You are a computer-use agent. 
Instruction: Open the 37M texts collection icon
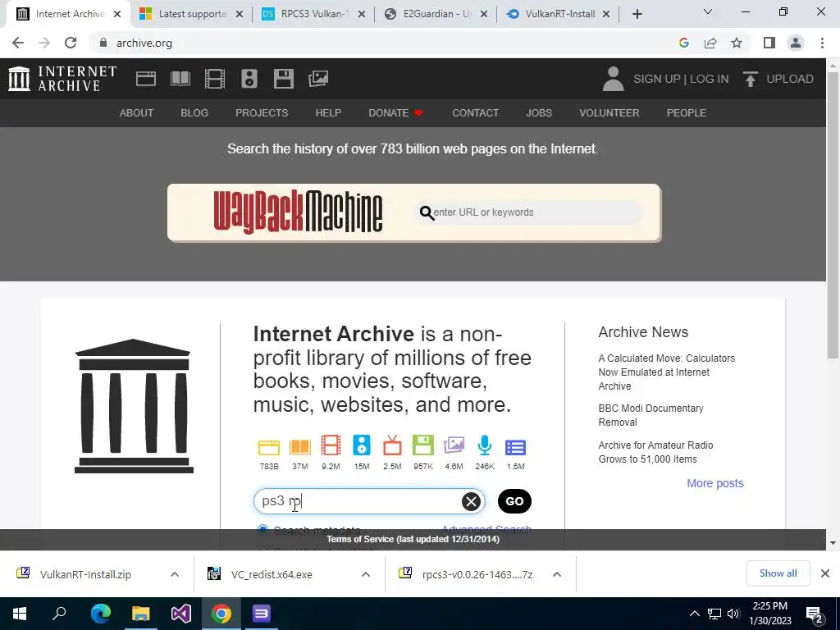(x=300, y=446)
